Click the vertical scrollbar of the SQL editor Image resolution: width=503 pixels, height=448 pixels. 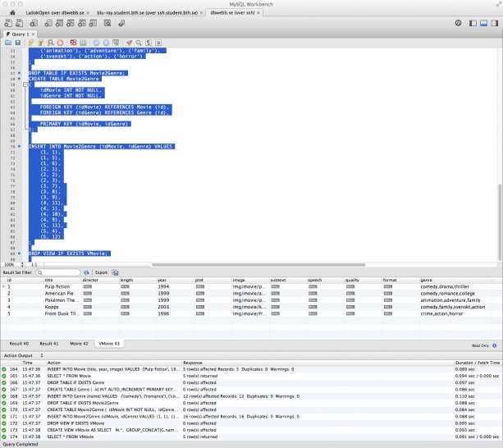[x=500, y=222]
